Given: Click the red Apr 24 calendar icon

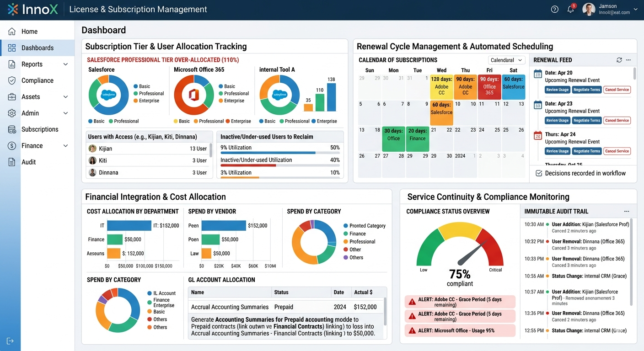Looking at the screenshot, I should 538,135.
